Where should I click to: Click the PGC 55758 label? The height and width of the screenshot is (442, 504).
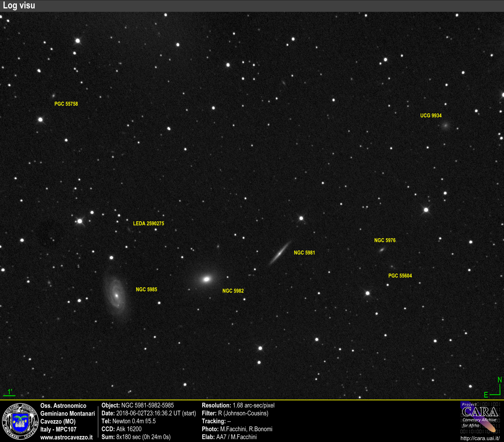pyautogui.click(x=66, y=104)
